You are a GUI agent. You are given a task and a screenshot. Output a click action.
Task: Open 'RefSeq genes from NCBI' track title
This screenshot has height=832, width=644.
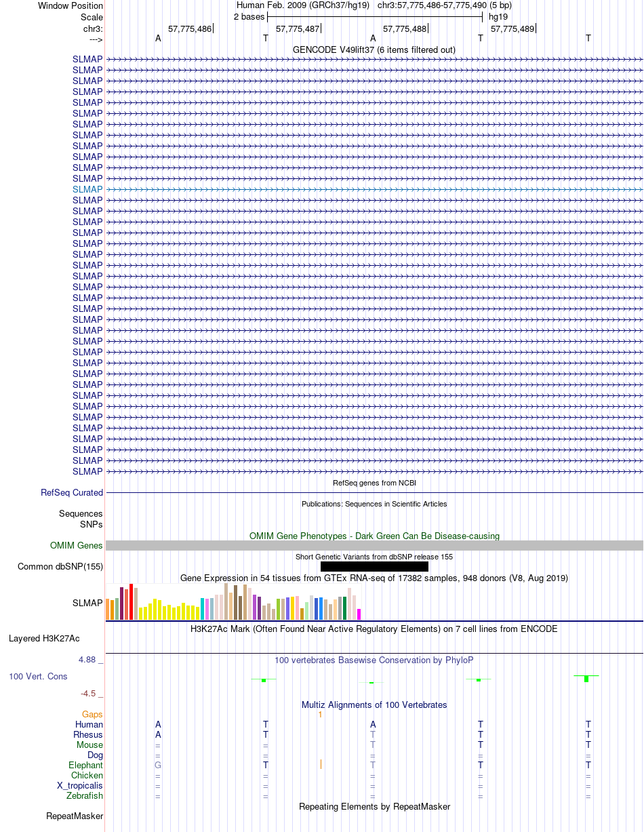click(x=374, y=483)
